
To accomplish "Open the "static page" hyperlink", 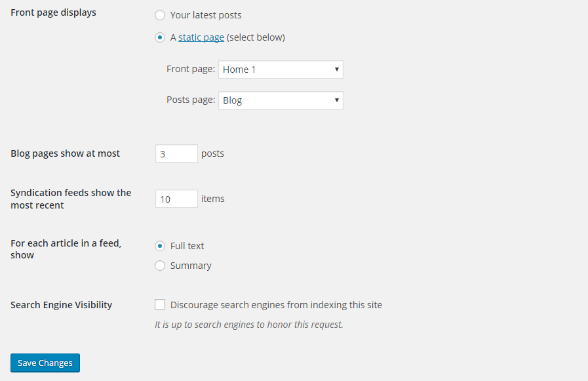I will [201, 37].
